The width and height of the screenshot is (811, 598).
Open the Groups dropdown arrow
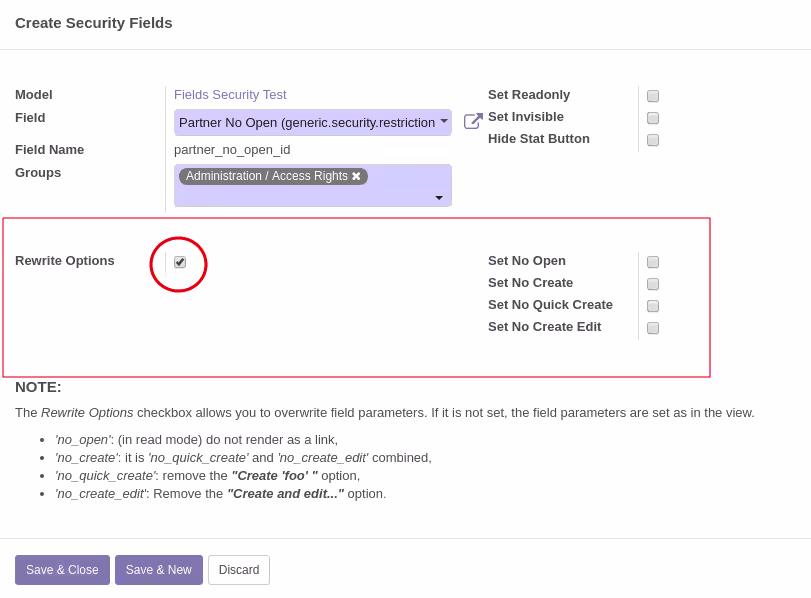(439, 198)
